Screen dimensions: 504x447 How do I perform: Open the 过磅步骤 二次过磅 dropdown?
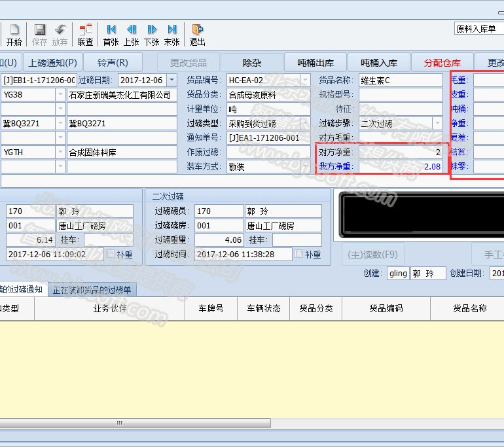coord(437,124)
